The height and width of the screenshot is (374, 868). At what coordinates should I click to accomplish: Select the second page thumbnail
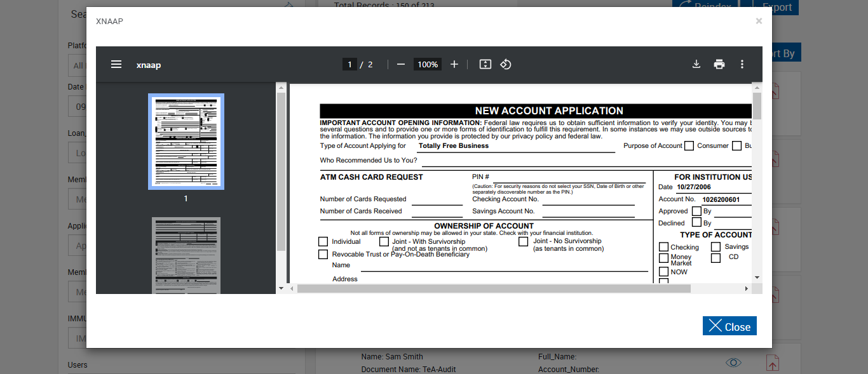186,255
